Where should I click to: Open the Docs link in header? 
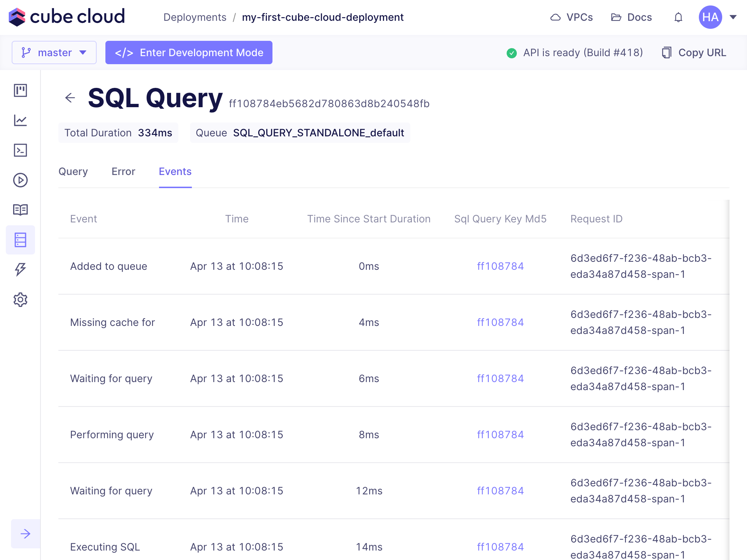point(631,17)
